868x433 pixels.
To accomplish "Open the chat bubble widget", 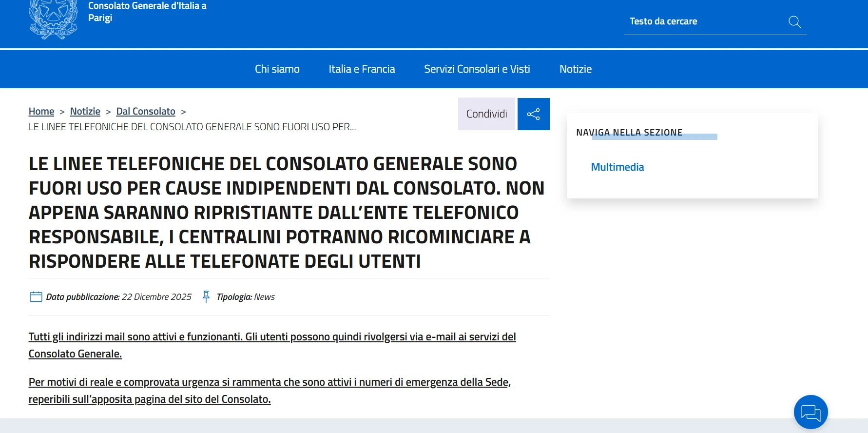I will (810, 412).
